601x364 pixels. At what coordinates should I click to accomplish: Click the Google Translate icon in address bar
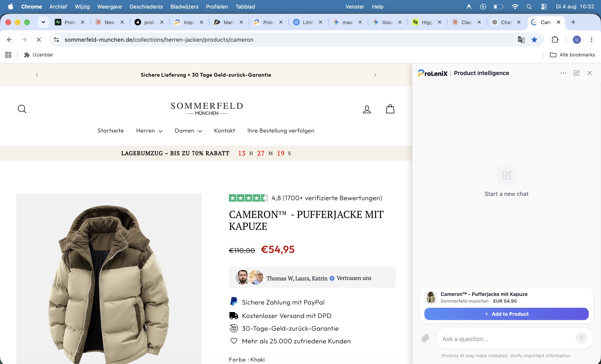point(521,39)
